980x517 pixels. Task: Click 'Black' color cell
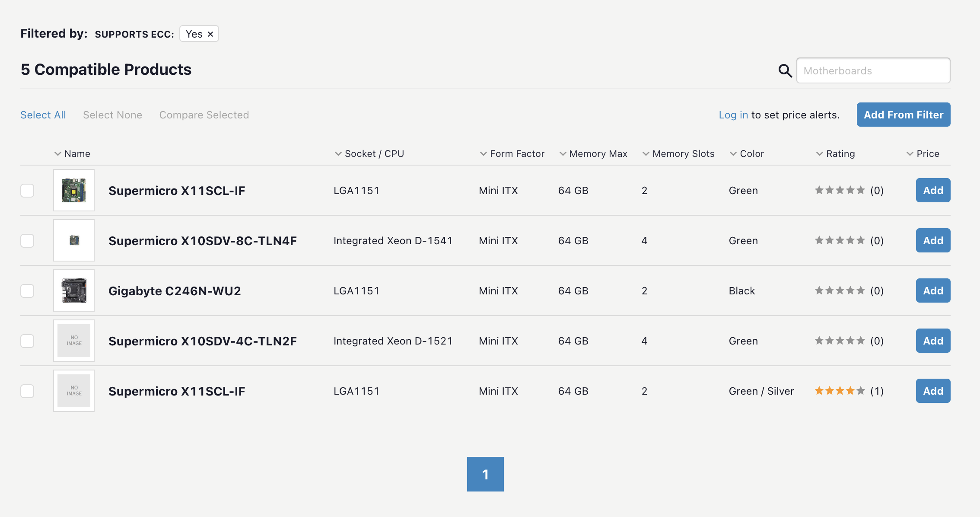click(x=742, y=291)
